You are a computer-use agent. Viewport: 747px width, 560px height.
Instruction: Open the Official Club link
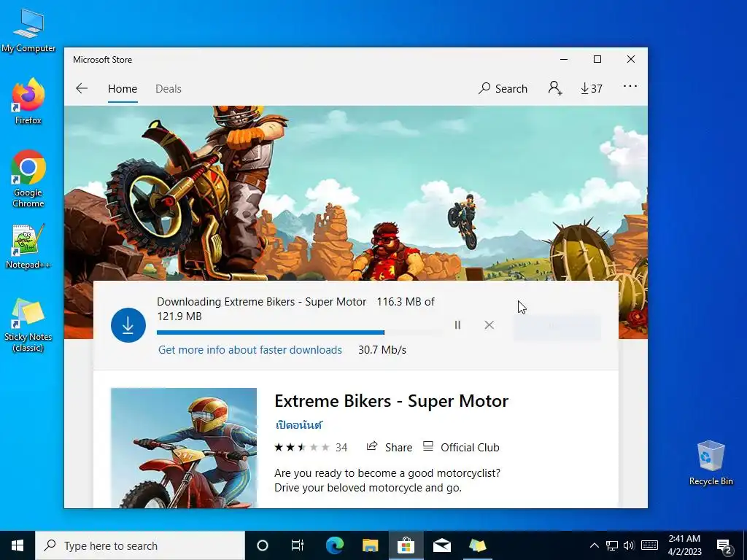pos(461,447)
